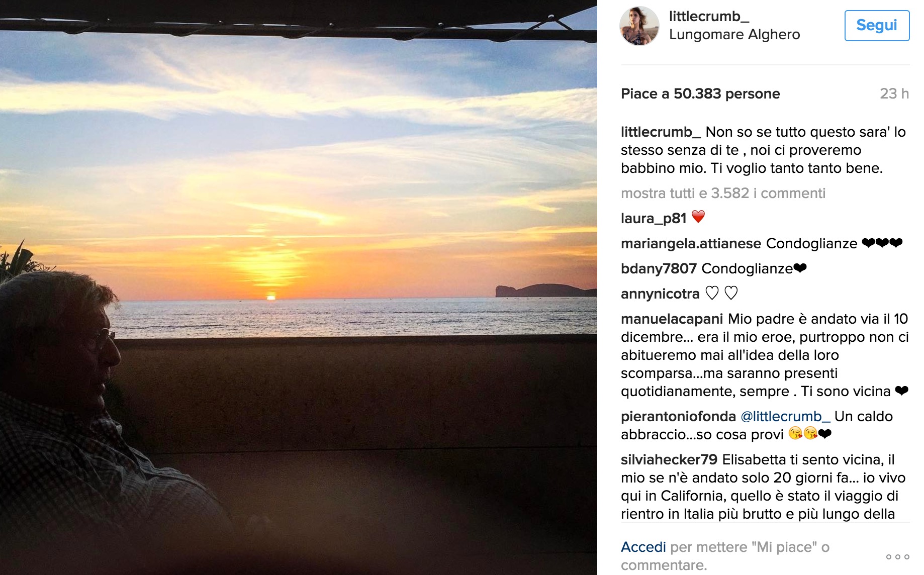The height and width of the screenshot is (575, 924).
Task: Click the @littlecrumb_ mention in comment
Action: pos(785,416)
